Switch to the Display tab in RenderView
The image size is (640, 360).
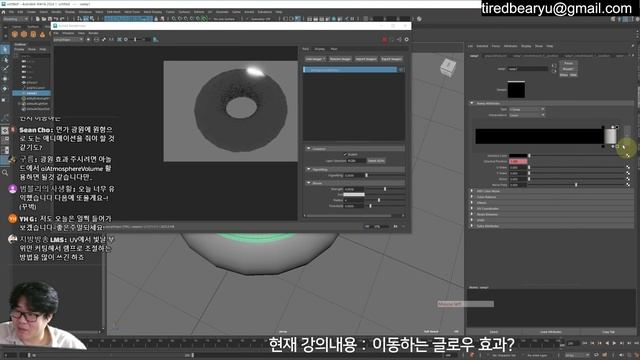pos(320,49)
